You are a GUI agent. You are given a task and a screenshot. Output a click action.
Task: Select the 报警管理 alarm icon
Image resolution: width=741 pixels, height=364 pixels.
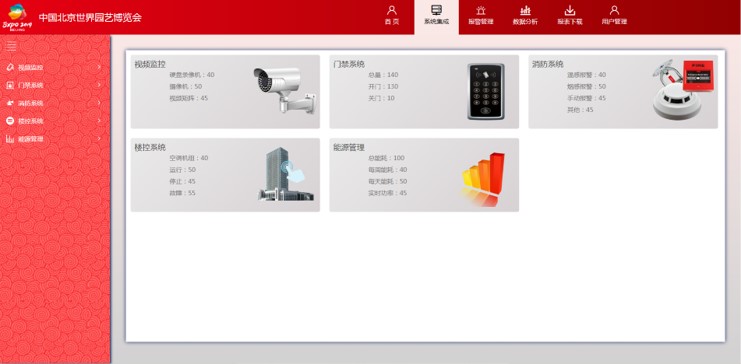(x=481, y=10)
